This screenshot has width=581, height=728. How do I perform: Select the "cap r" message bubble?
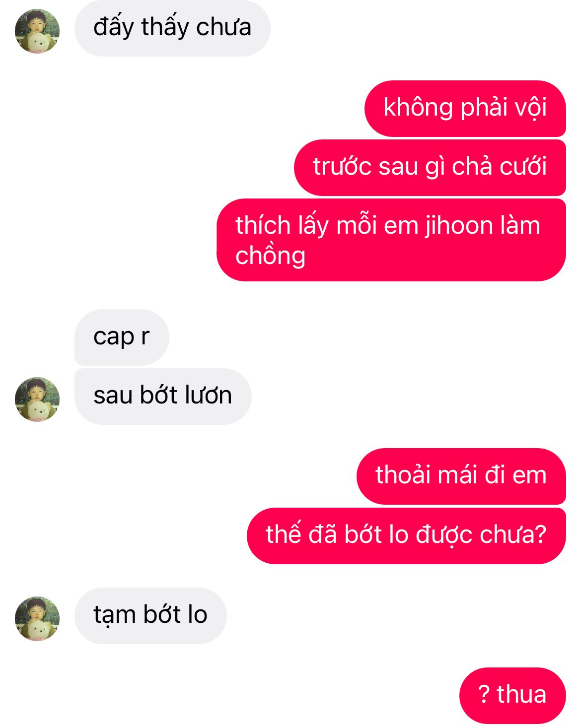pyautogui.click(x=122, y=337)
